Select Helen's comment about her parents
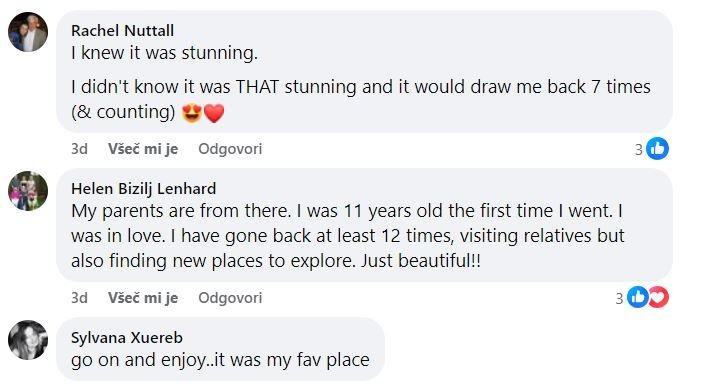 pyautogui.click(x=348, y=236)
